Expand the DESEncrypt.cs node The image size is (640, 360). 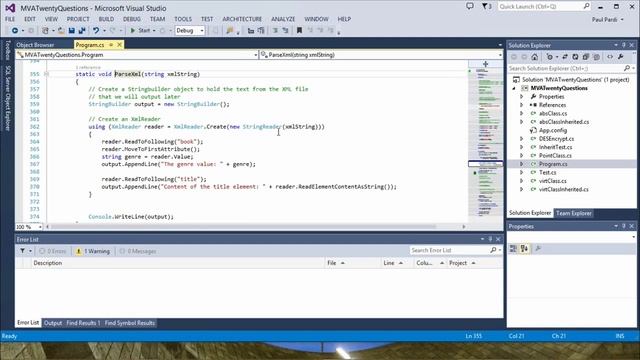[x=521, y=139]
